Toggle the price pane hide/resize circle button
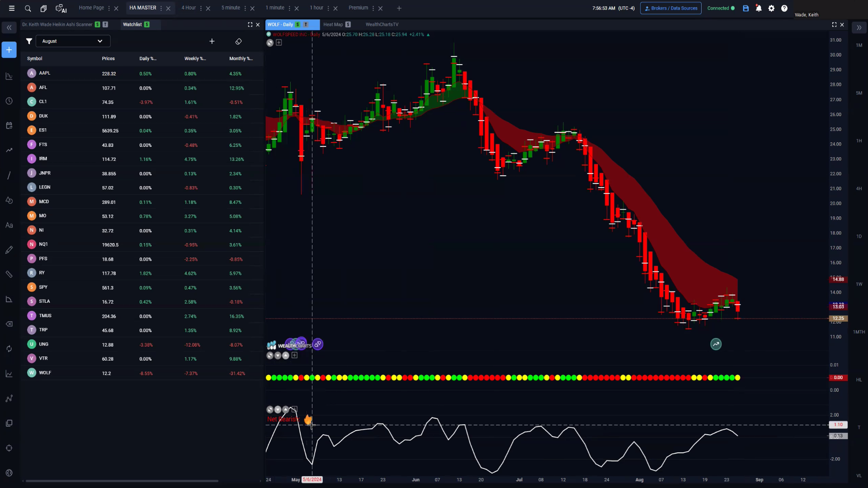Image resolution: width=868 pixels, height=488 pixels. (x=270, y=42)
